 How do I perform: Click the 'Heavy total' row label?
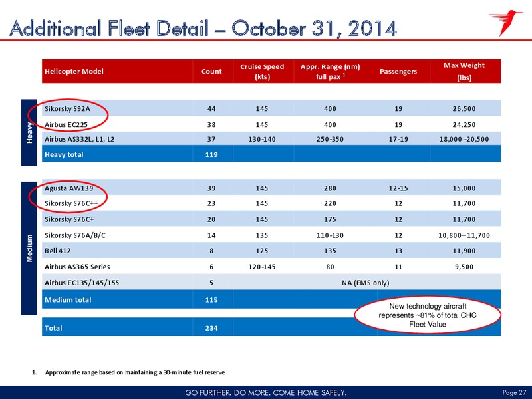click(x=64, y=155)
